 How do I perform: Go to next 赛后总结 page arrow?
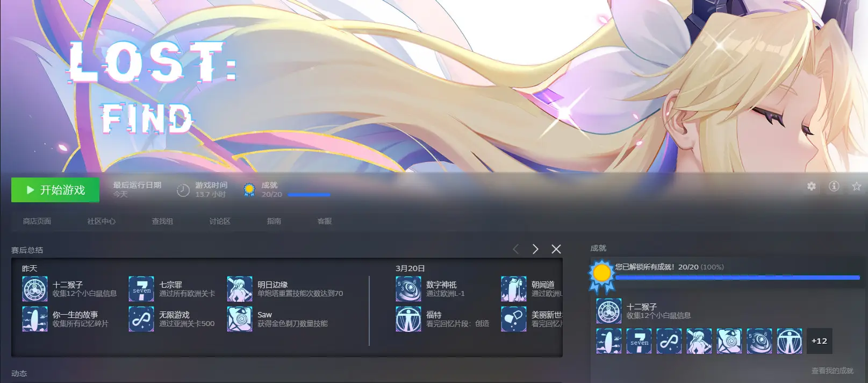535,249
